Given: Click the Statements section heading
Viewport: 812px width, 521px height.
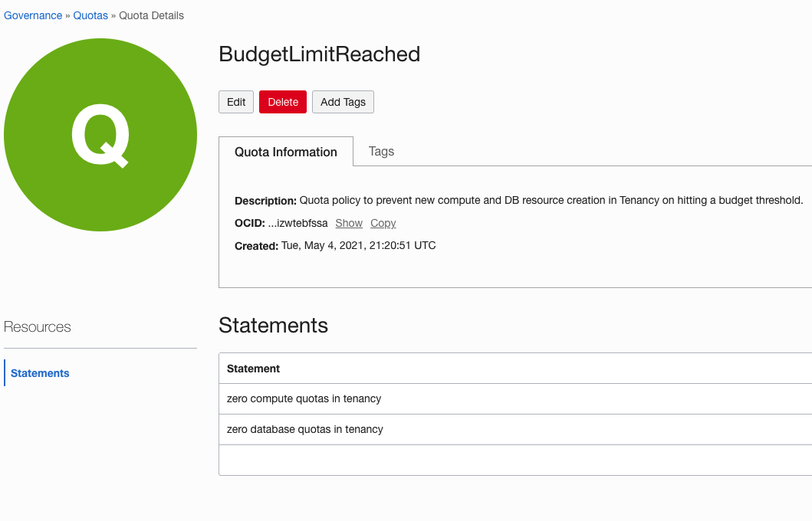Looking at the screenshot, I should click(273, 325).
